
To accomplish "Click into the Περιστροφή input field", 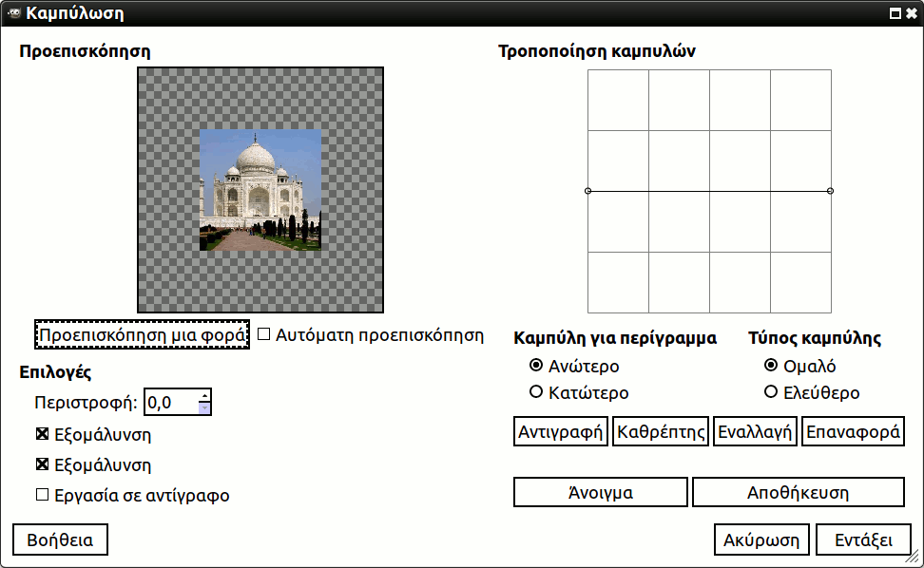I will tap(170, 403).
